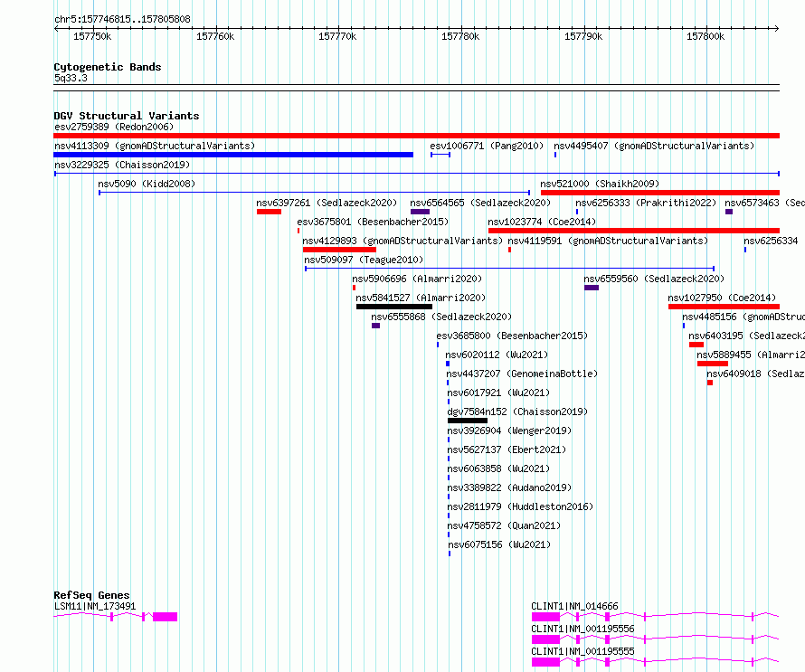Viewport: 805px width, 672px height.
Task: Open nsv4119591 (gnomADStructuralVariants) label
Action: 608,241
